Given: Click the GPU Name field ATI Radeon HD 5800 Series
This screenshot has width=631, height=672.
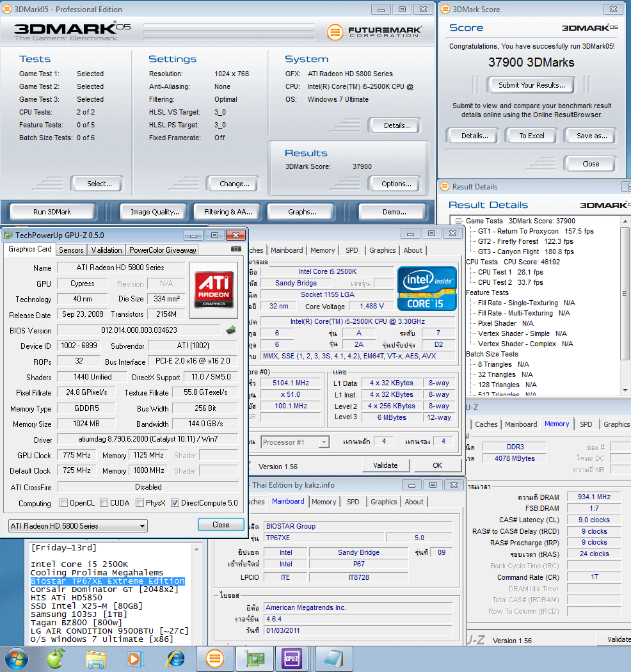Looking at the screenshot, I should (x=120, y=268).
